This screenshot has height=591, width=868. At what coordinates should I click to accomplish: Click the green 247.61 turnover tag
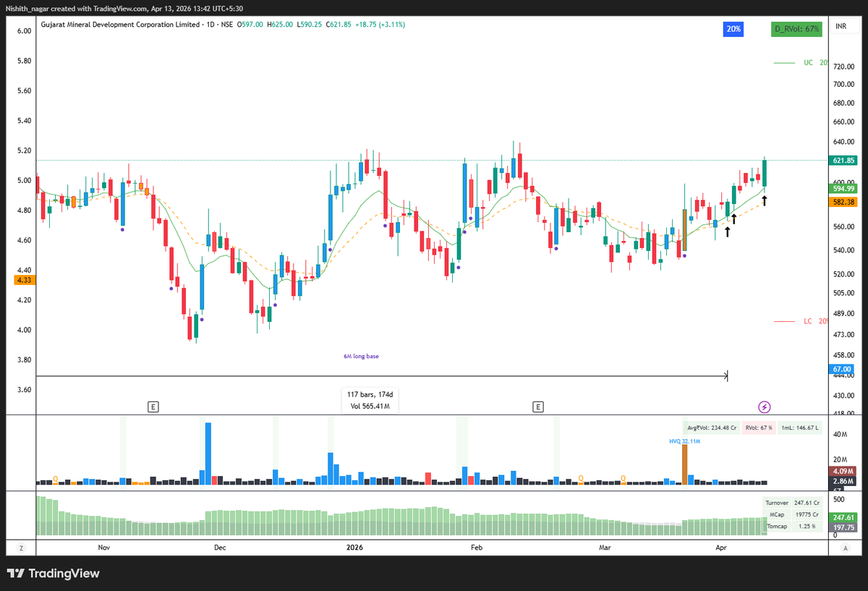(x=843, y=517)
